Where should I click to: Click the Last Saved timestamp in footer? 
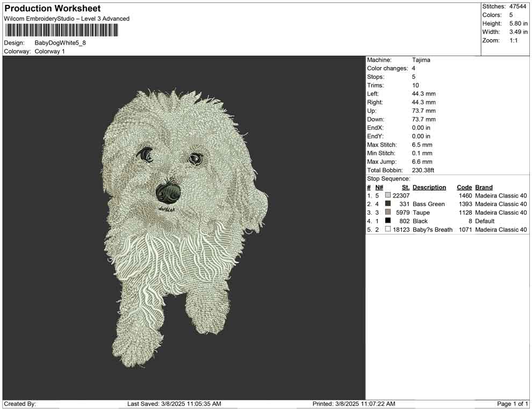pos(174,404)
